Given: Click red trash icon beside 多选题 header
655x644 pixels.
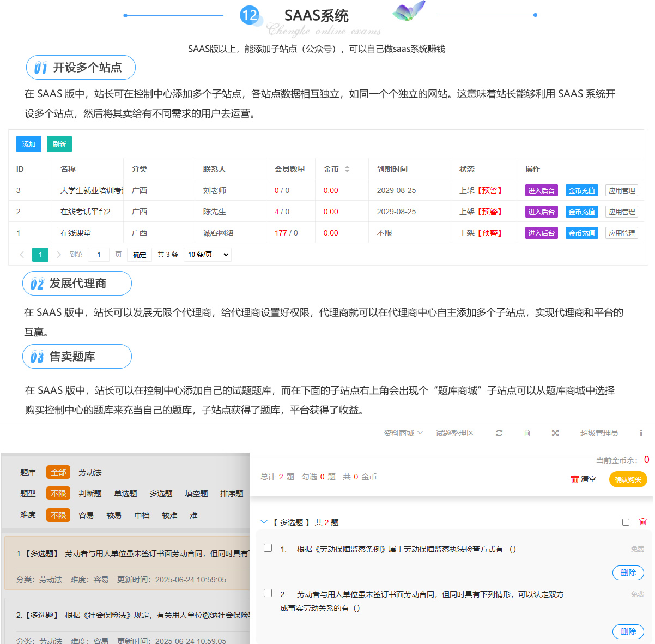Looking at the screenshot, I should [x=642, y=522].
